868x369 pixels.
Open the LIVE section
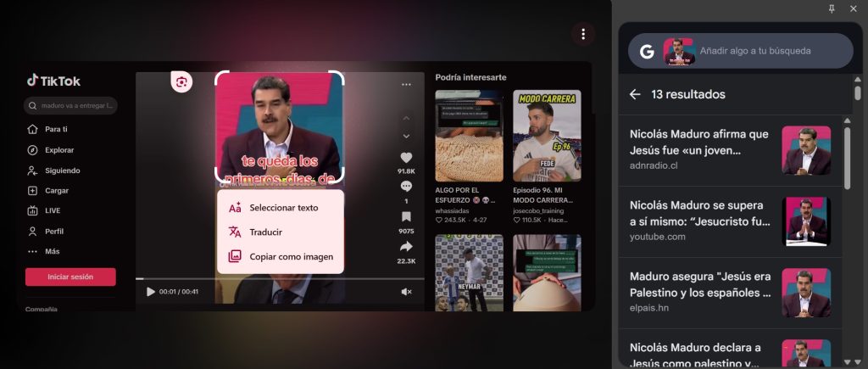(x=44, y=210)
